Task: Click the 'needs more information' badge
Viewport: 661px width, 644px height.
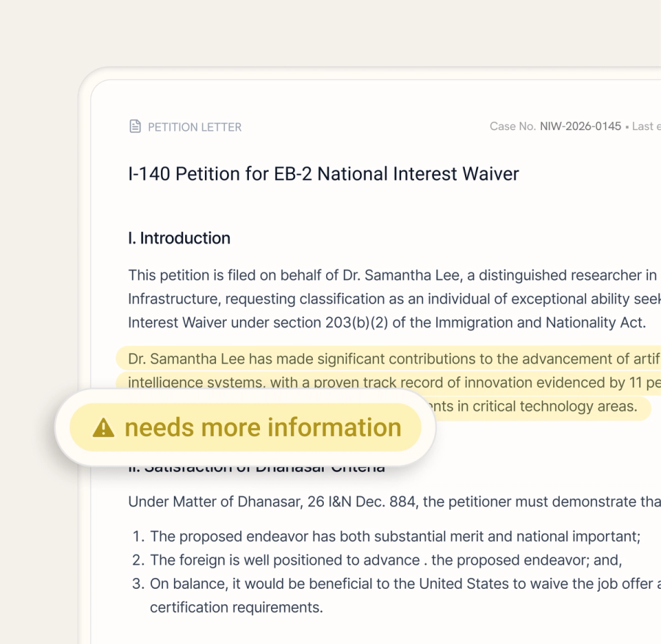Action: (x=245, y=427)
